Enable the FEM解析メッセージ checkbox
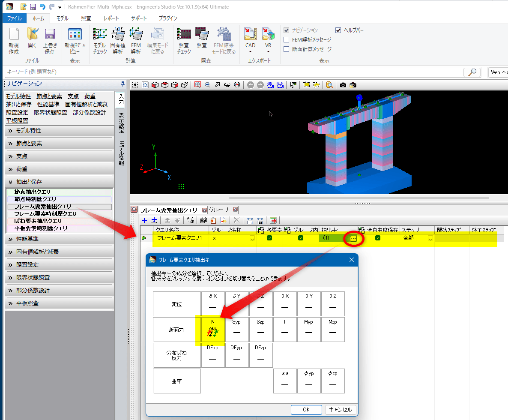Screen dimensions: 508x420 pyautogui.click(x=287, y=39)
